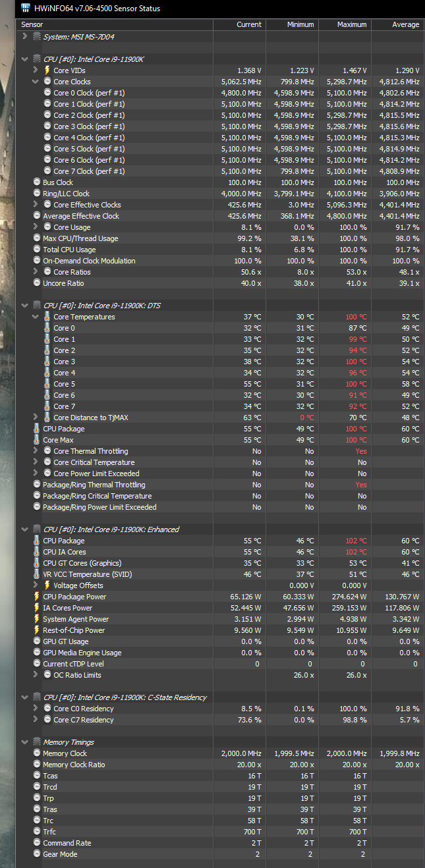
Task: Click the CPU Package Power lightning icon
Action: point(36,597)
